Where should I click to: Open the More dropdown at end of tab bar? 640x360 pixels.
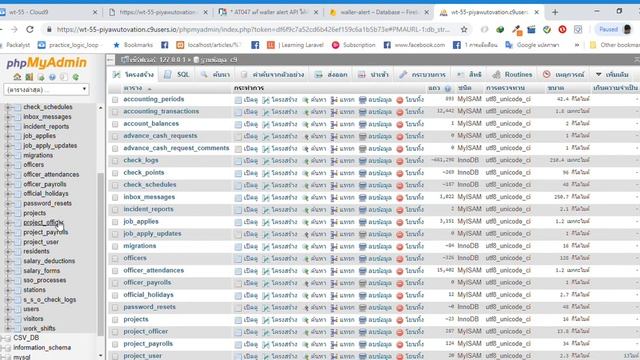pos(613,75)
